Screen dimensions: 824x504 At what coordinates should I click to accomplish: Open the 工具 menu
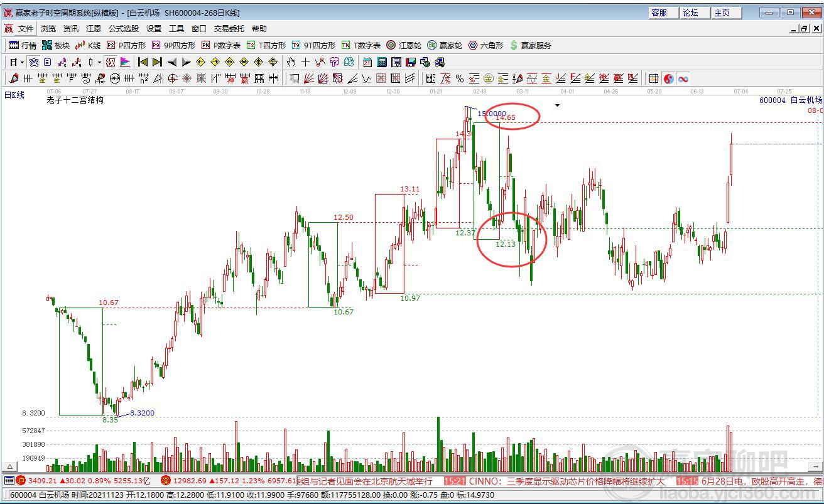(x=176, y=28)
